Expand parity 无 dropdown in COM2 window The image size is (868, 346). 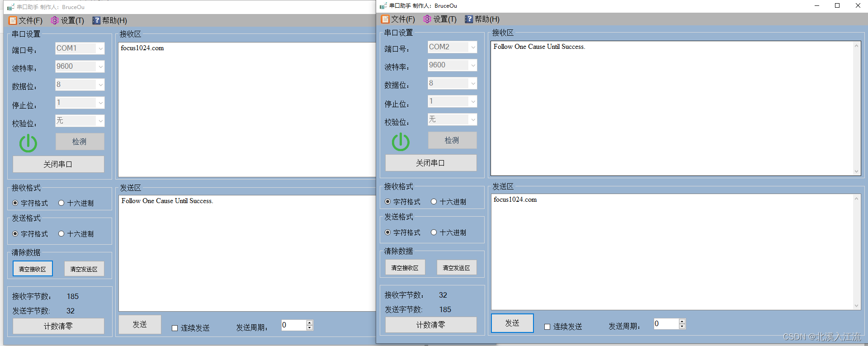coord(473,119)
